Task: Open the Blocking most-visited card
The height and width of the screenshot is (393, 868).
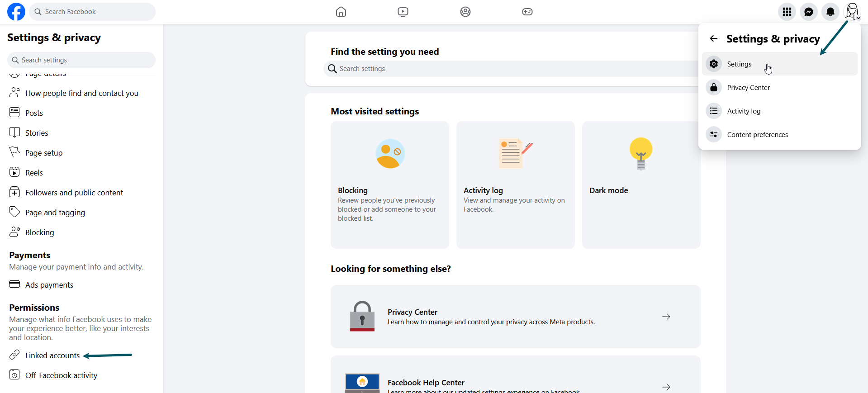Action: pyautogui.click(x=390, y=185)
